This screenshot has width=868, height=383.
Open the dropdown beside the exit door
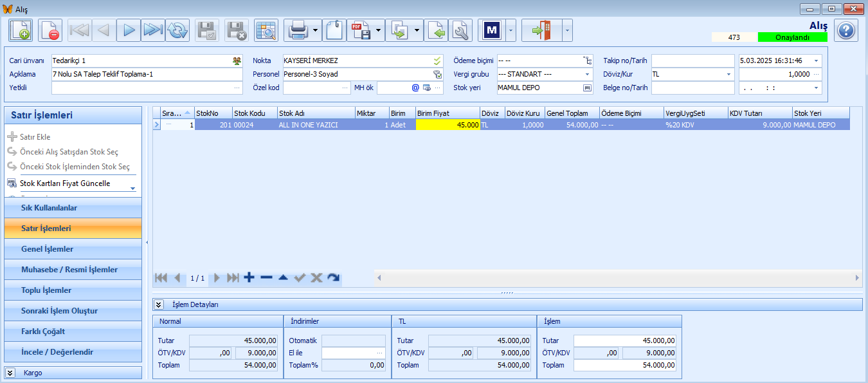pyautogui.click(x=567, y=30)
